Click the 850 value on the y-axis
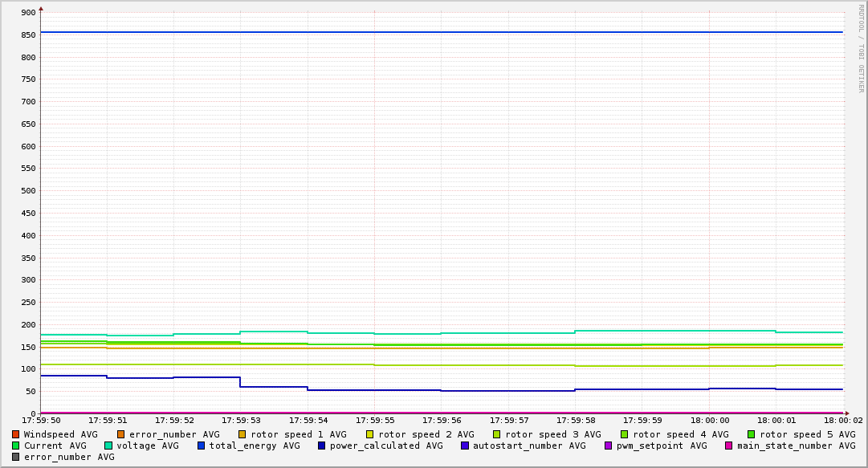 coord(29,35)
